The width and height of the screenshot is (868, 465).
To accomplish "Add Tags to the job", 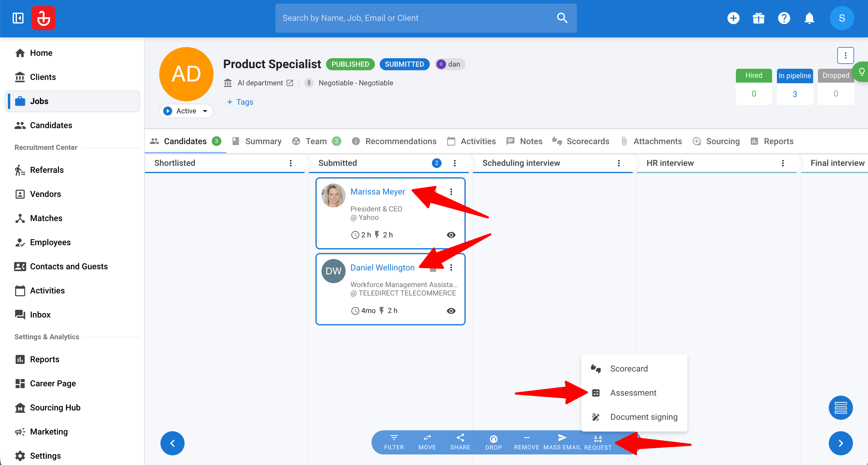I will [x=240, y=102].
